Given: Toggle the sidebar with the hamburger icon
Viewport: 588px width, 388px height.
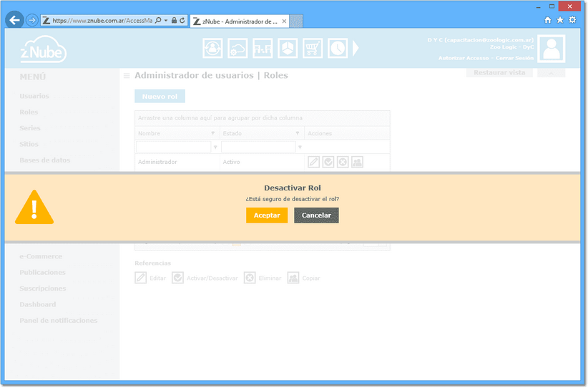Looking at the screenshot, I should pos(127,76).
